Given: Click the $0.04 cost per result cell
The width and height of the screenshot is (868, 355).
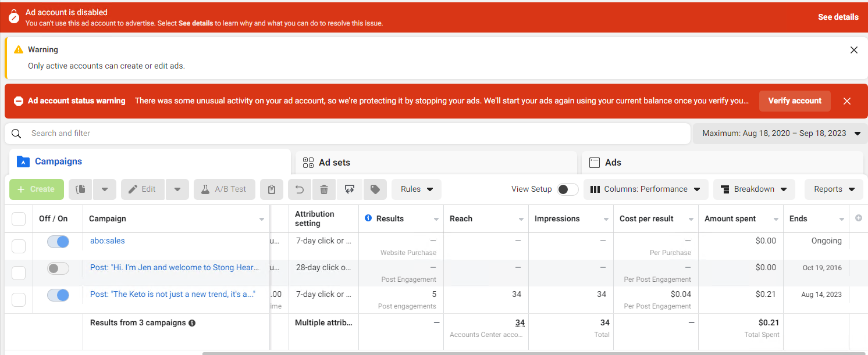Looking at the screenshot, I should (x=656, y=300).
